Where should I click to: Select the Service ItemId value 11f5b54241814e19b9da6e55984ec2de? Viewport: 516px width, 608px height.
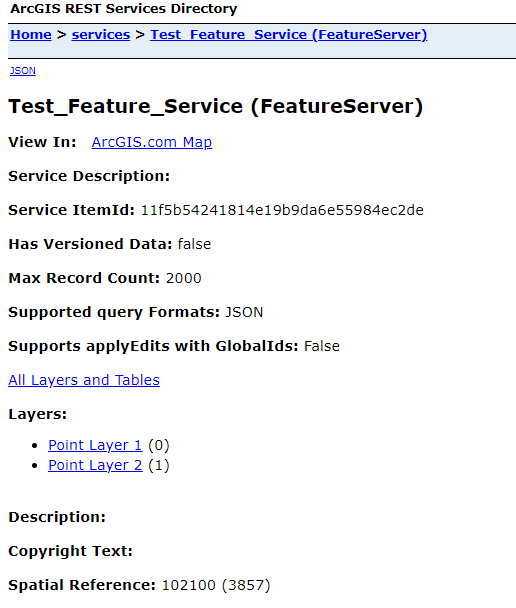point(282,210)
